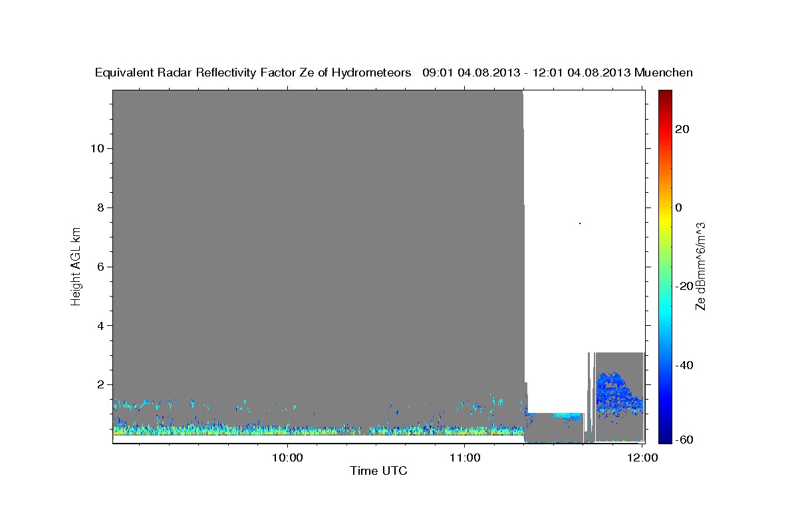
Task: Click the colorbar tick value '-40'
Action: (684, 365)
